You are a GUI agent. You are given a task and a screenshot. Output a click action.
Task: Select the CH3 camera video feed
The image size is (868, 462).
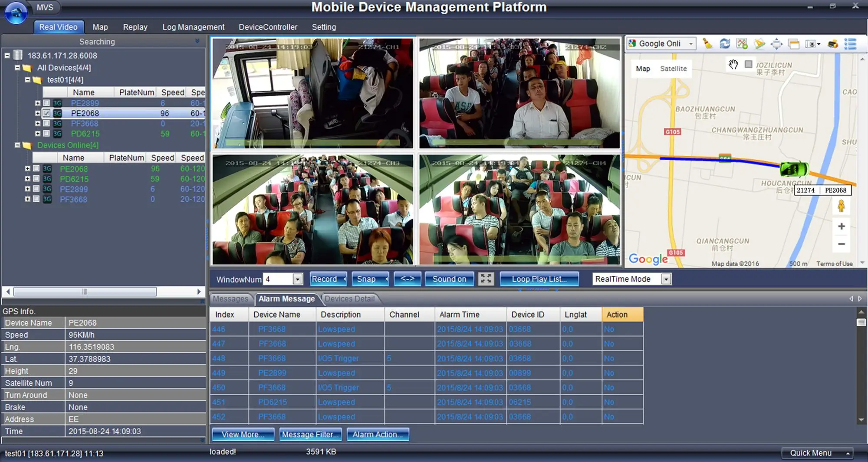pyautogui.click(x=312, y=210)
